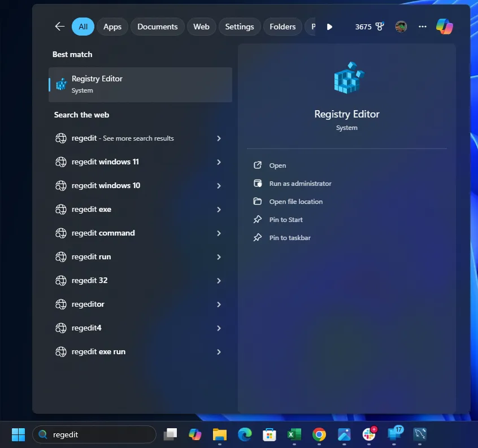Open Google Chrome from the taskbar
The height and width of the screenshot is (448, 478).
tap(319, 434)
